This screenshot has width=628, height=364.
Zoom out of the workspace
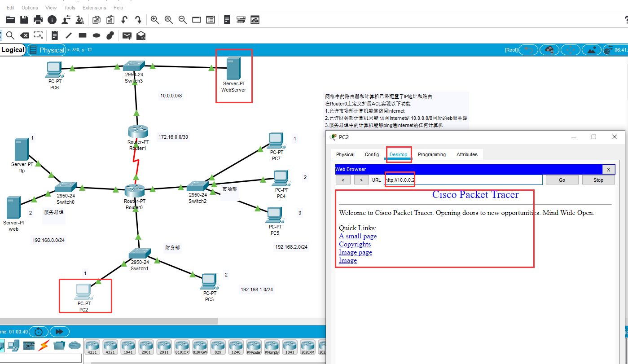tap(183, 20)
